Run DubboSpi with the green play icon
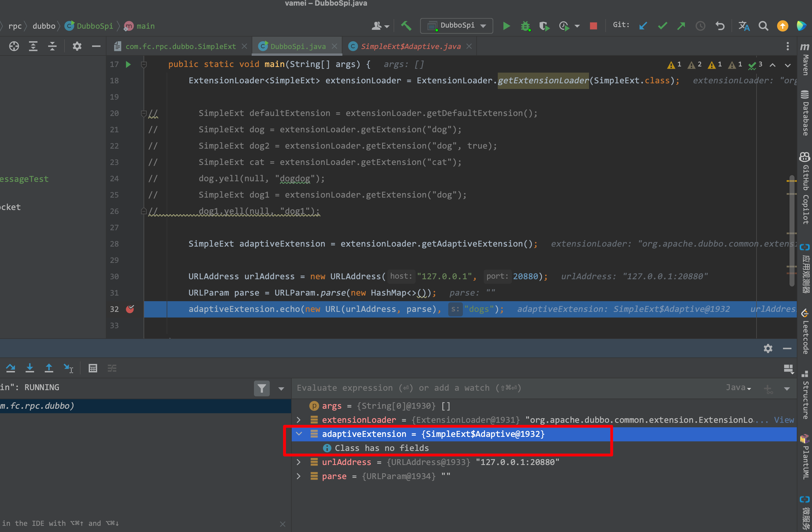 (x=506, y=26)
